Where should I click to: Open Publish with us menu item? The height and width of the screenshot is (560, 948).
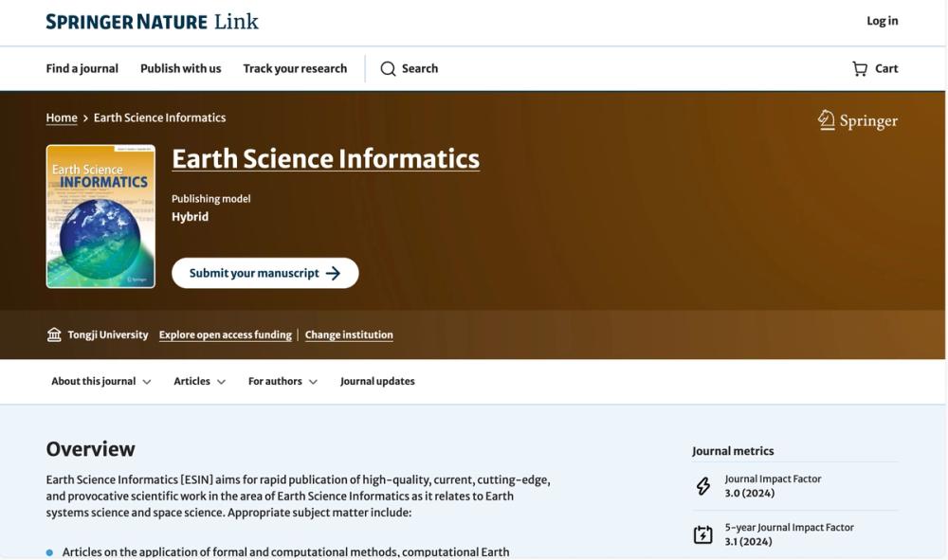181,69
